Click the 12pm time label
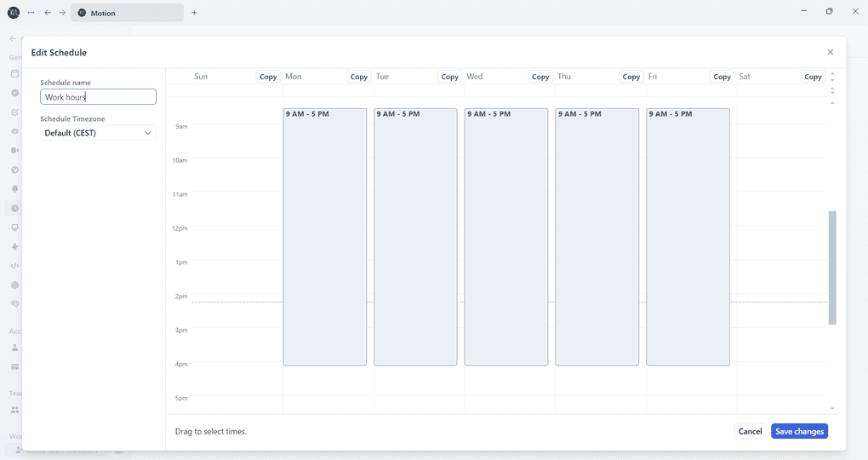The image size is (868, 460). (180, 228)
